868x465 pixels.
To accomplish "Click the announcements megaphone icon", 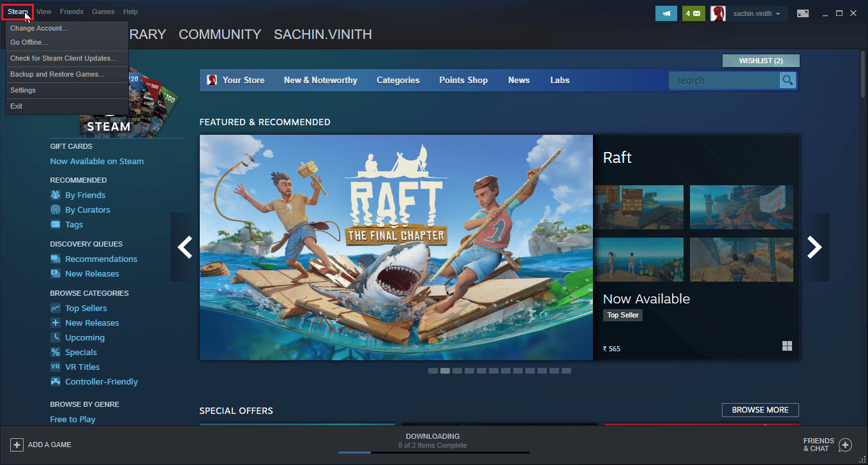I will point(666,13).
